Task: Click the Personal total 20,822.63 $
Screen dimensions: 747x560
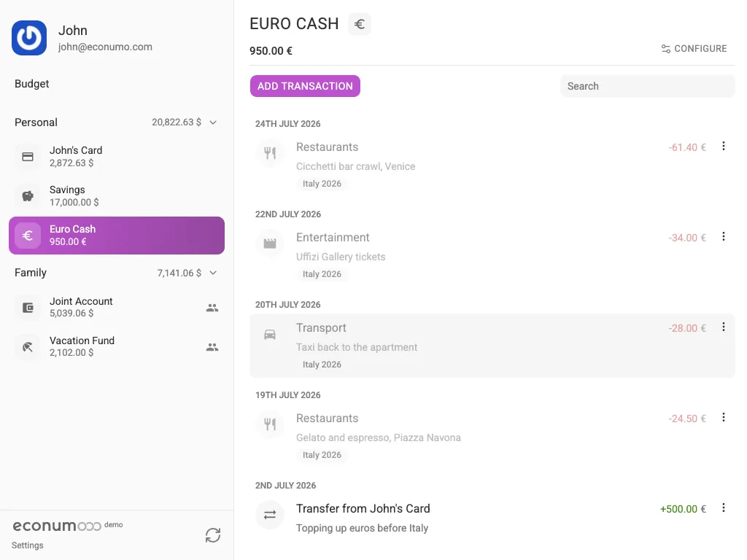Action: coord(177,122)
